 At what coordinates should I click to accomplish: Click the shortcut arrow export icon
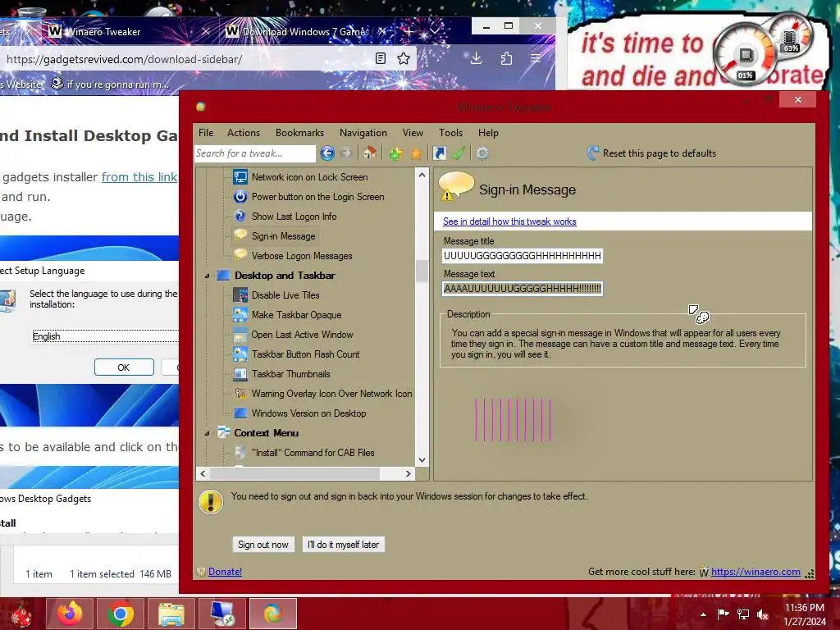point(440,153)
